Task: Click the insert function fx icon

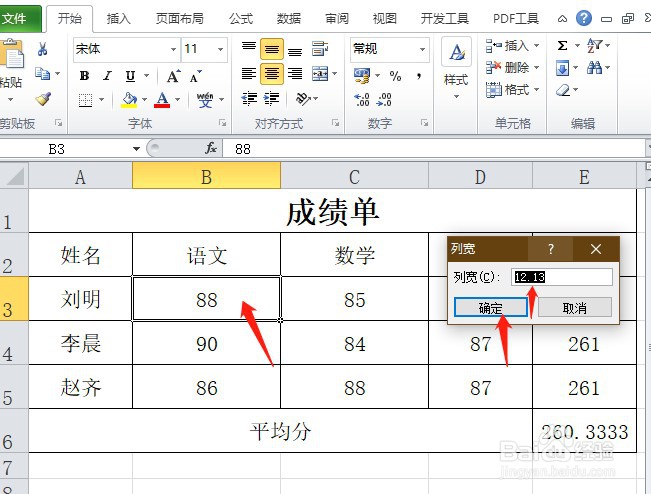Action: pos(211,148)
